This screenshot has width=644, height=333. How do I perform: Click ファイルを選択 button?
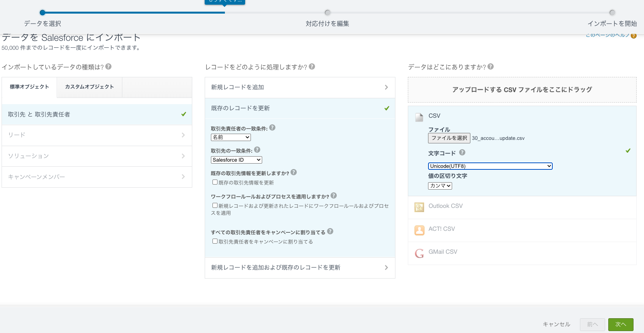449,138
